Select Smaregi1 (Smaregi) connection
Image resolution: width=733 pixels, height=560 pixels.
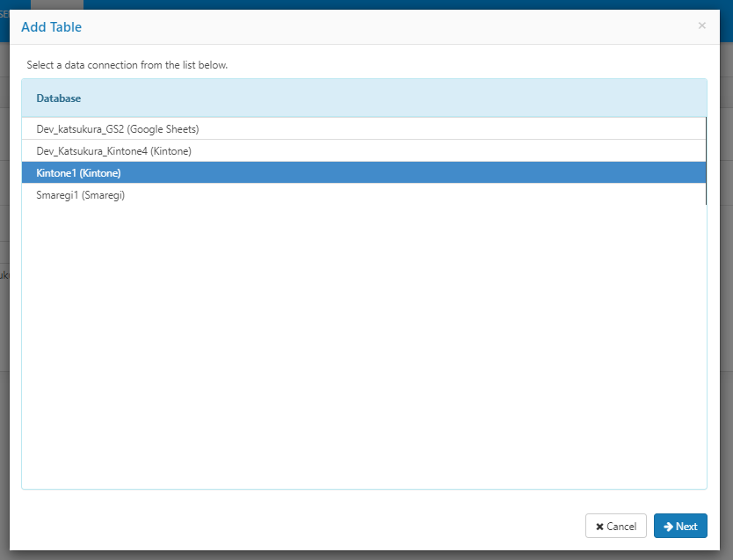click(364, 194)
